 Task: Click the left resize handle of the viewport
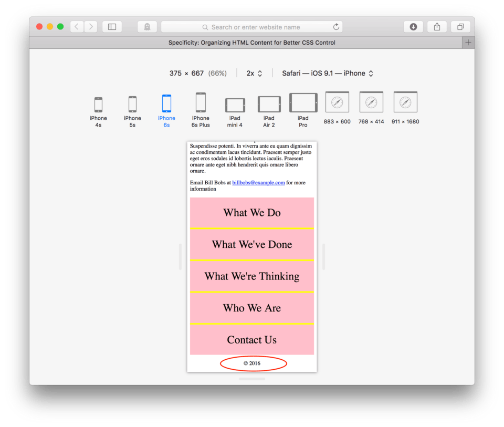pyautogui.click(x=180, y=257)
